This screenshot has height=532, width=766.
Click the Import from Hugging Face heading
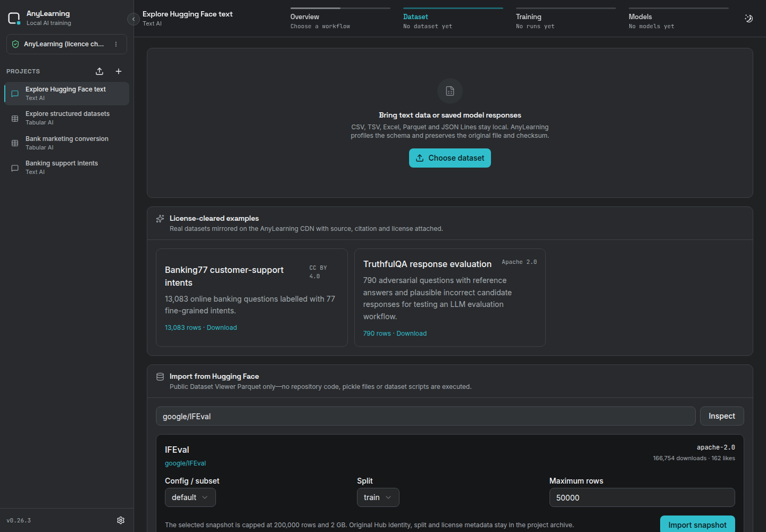click(x=214, y=377)
